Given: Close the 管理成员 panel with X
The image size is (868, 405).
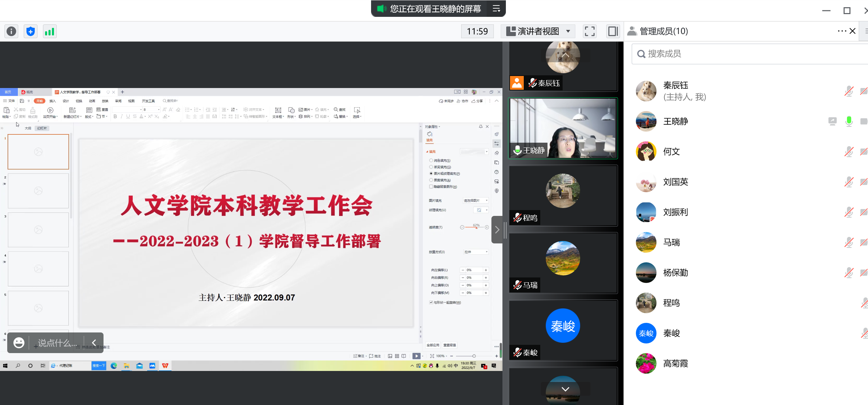Looking at the screenshot, I should [853, 31].
